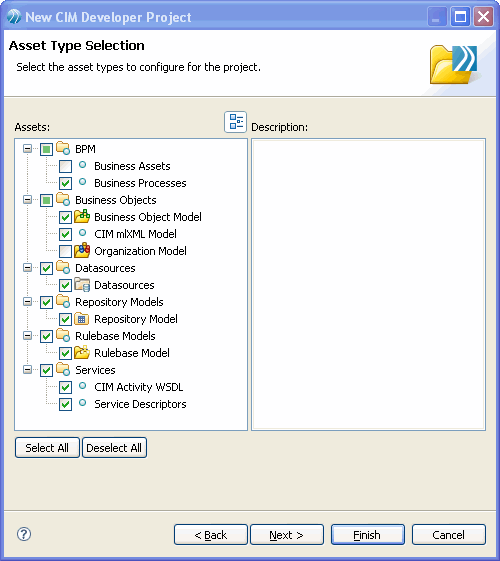Collapse the Business Objects tree node
Viewport: 500px width, 561px height.
click(27, 199)
